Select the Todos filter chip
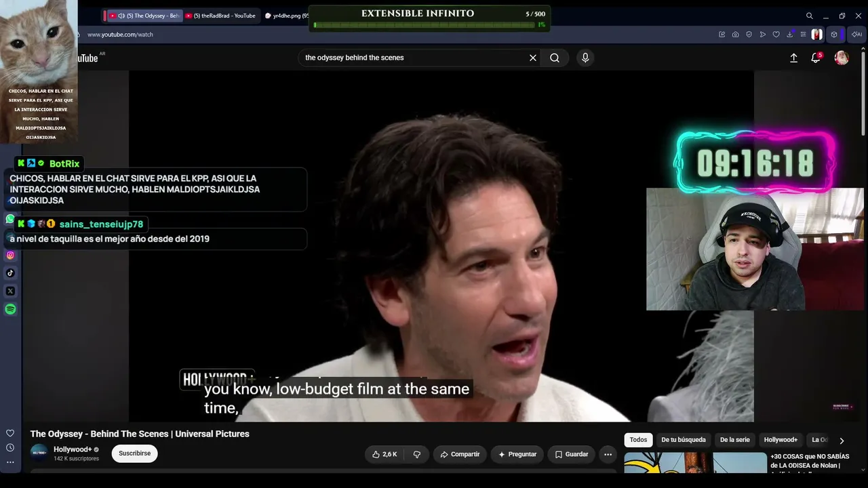 [639, 440]
